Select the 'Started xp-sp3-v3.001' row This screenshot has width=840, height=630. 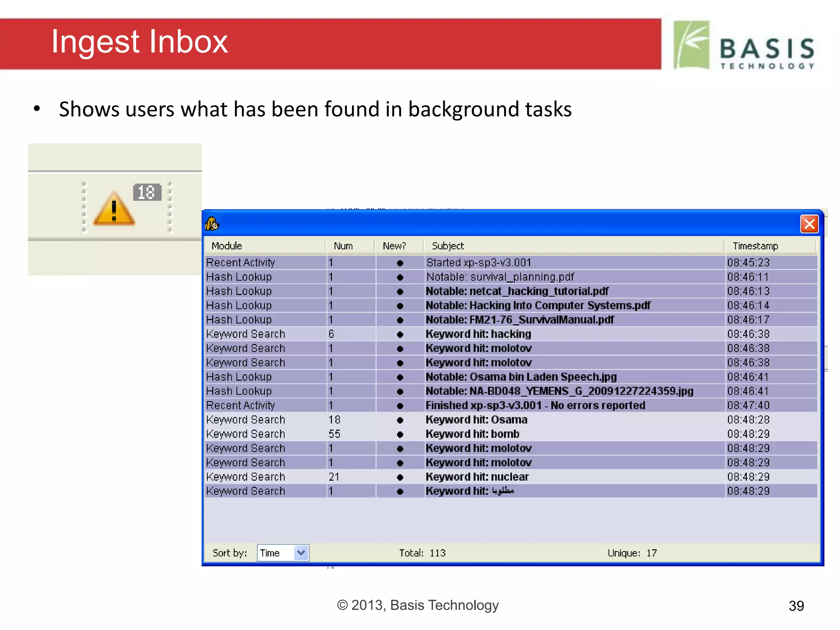click(511, 262)
